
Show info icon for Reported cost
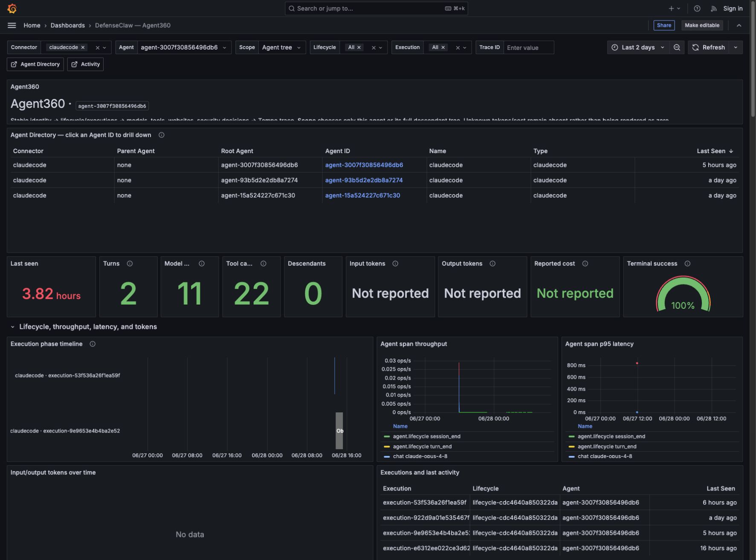[585, 264]
